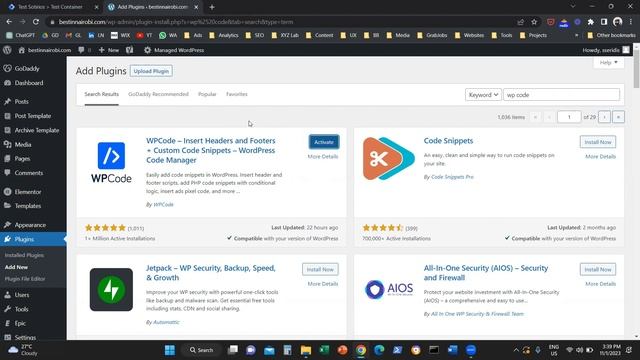Open the Tools wrench icon
This screenshot has height=360, width=640.
pyautogui.click(x=7, y=309)
